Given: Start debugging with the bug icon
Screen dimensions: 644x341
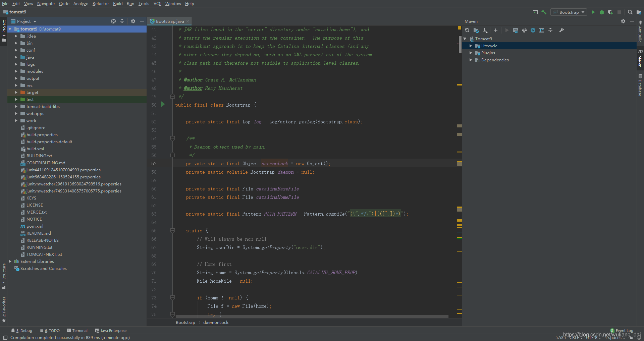Looking at the screenshot, I should coord(602,12).
